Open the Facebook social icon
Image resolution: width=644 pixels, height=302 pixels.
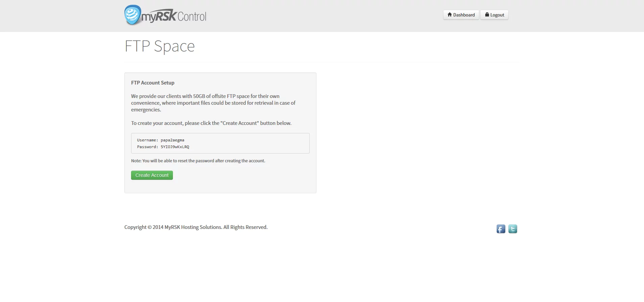(501, 229)
